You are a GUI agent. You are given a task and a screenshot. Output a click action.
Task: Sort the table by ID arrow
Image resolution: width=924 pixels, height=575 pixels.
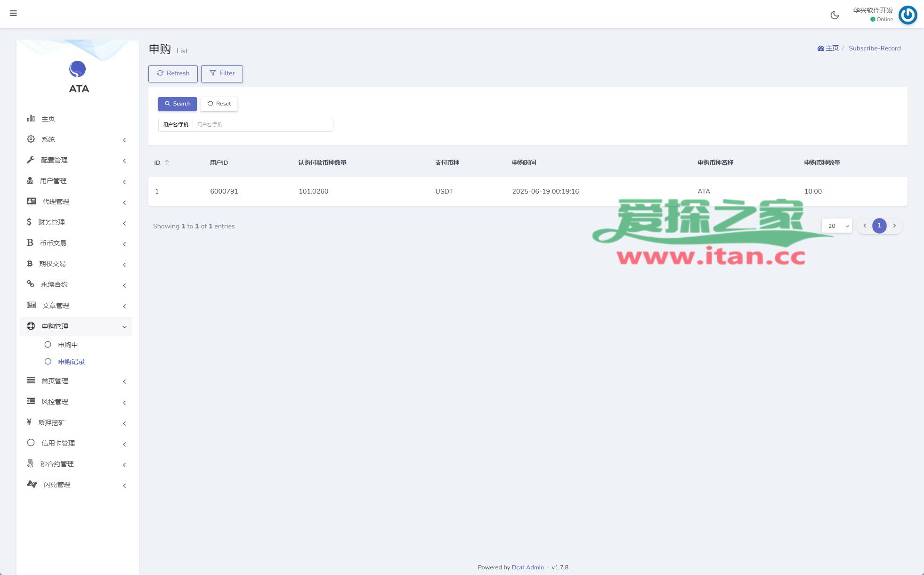tap(167, 162)
